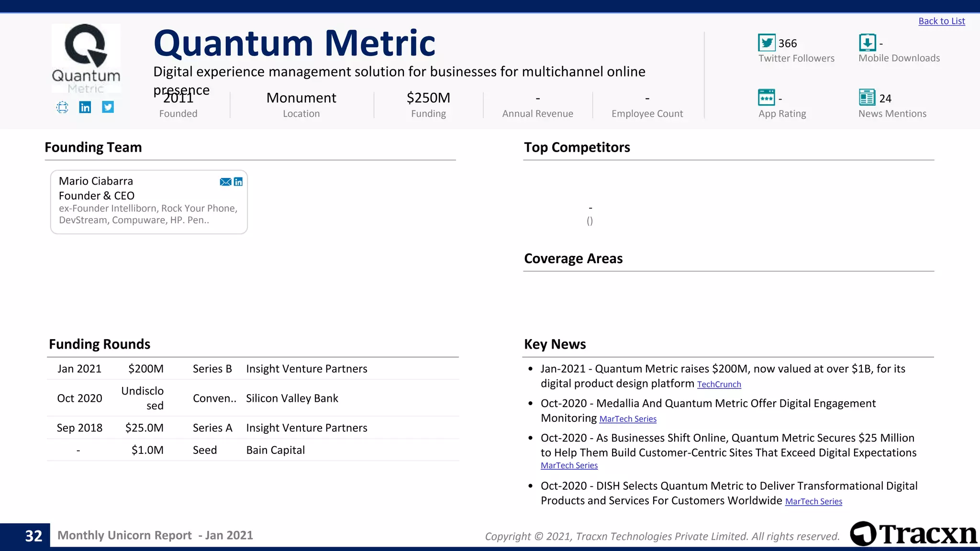The height and width of the screenshot is (551, 980).
Task: Click the Key News heading
Action: coord(555,344)
